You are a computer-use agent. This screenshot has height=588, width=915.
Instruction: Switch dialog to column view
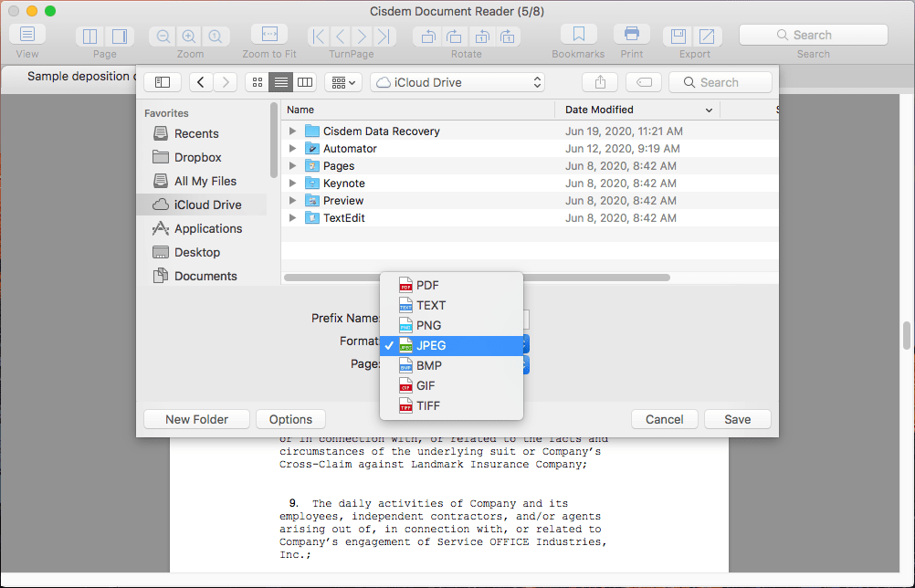point(305,82)
